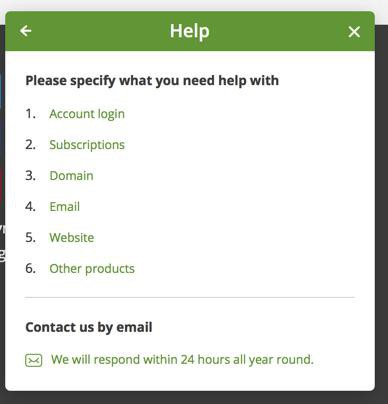This screenshot has width=388, height=404.
Task: Click the number 1 list marker
Action: coord(30,114)
